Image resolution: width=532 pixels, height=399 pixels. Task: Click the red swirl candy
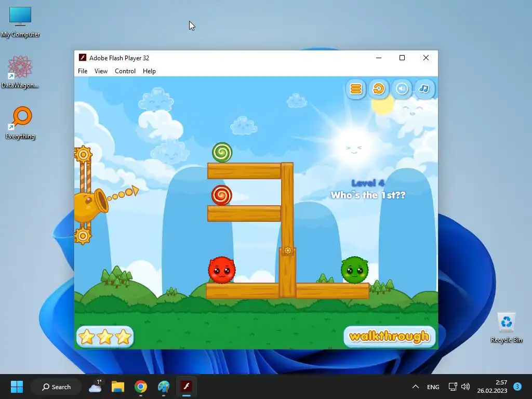(221, 195)
